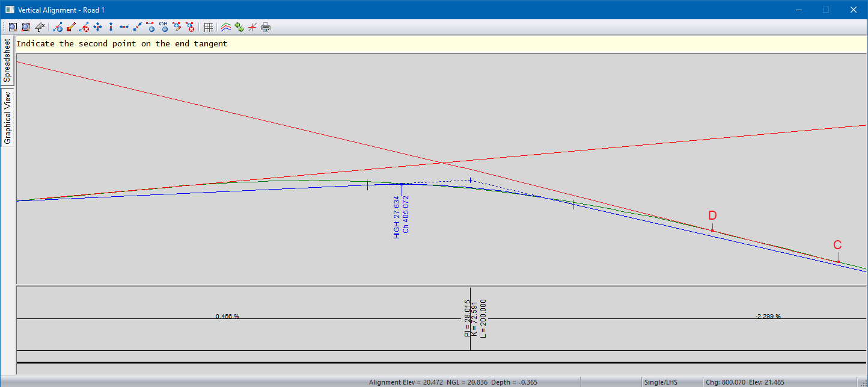Select the zoom window tool
The width and height of the screenshot is (868, 387).
pyautogui.click(x=26, y=27)
